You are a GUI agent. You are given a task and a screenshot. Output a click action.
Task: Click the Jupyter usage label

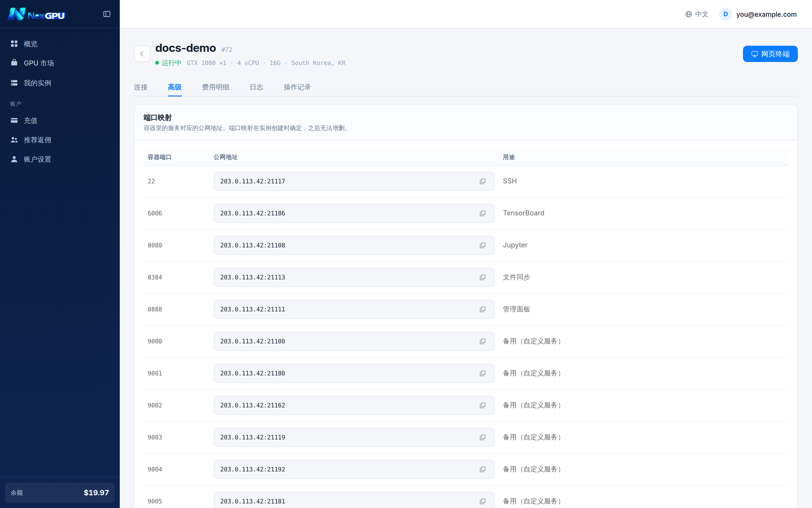(x=515, y=245)
